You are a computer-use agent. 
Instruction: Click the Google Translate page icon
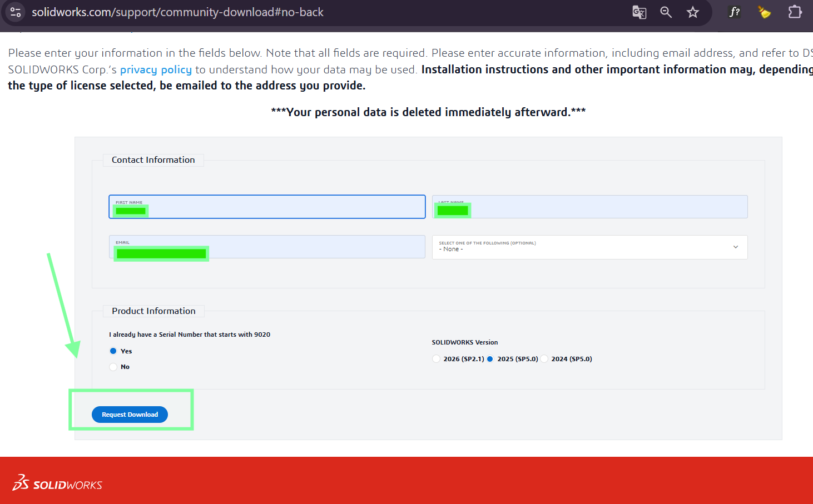pyautogui.click(x=640, y=12)
